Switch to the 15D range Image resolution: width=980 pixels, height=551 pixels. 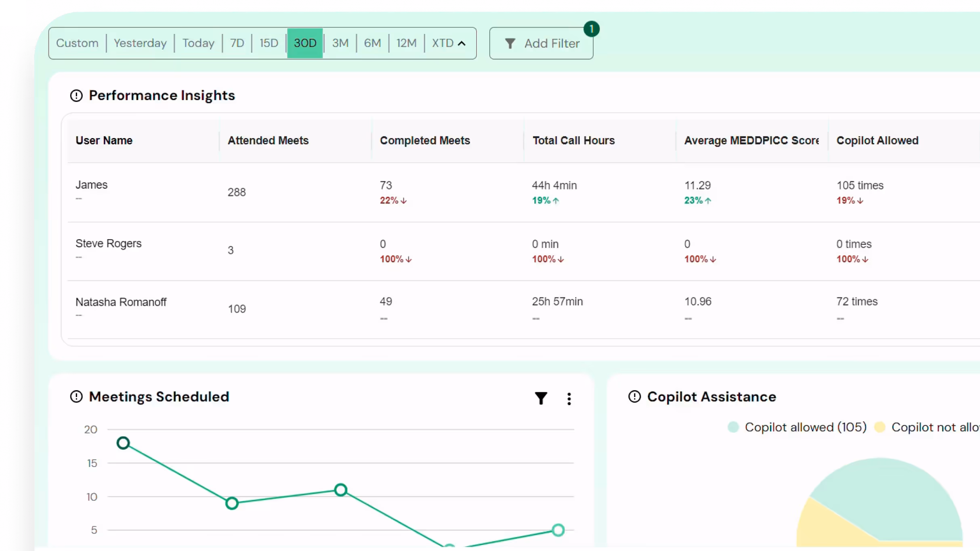[269, 43]
